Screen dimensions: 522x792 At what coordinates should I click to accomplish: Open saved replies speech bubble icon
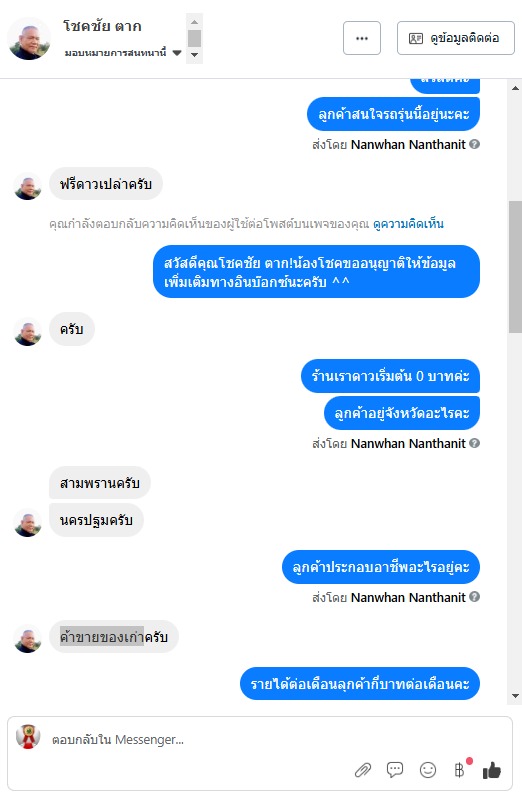395,769
